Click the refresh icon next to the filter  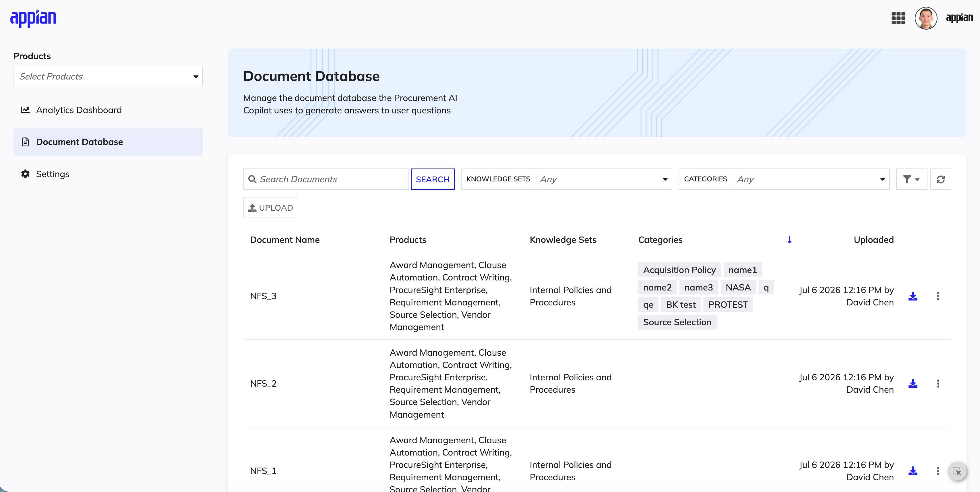pyautogui.click(x=940, y=179)
